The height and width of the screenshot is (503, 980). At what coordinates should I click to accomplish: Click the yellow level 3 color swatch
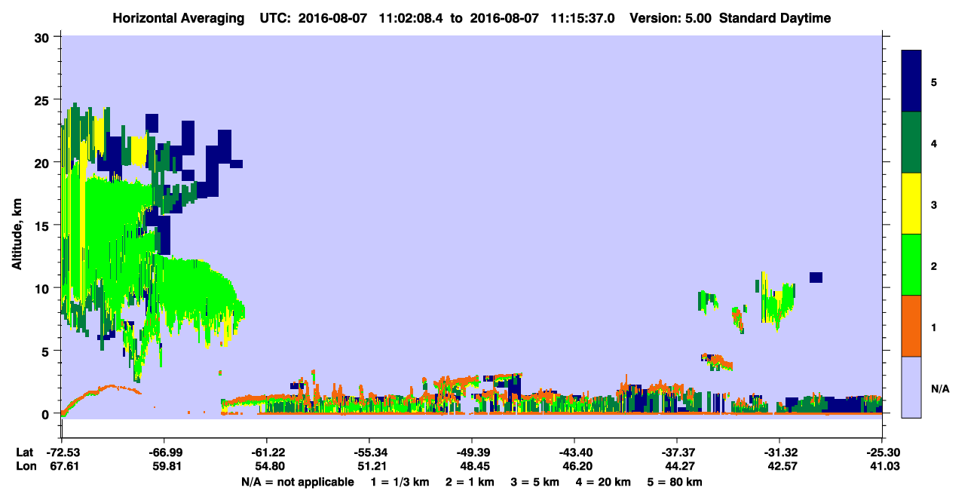click(911, 204)
